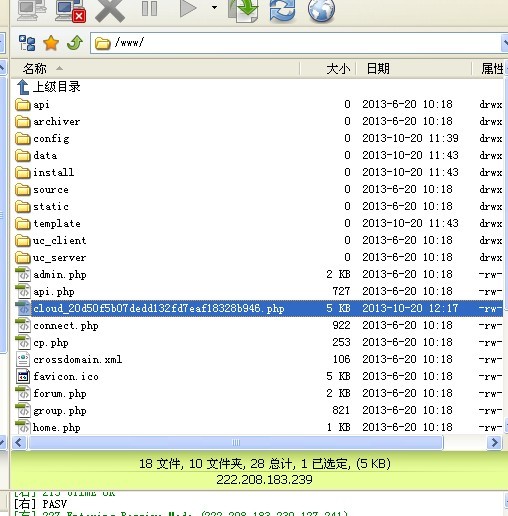This screenshot has width=508, height=516.
Task: Click the [右] PASV log line
Action: [x=40, y=504]
